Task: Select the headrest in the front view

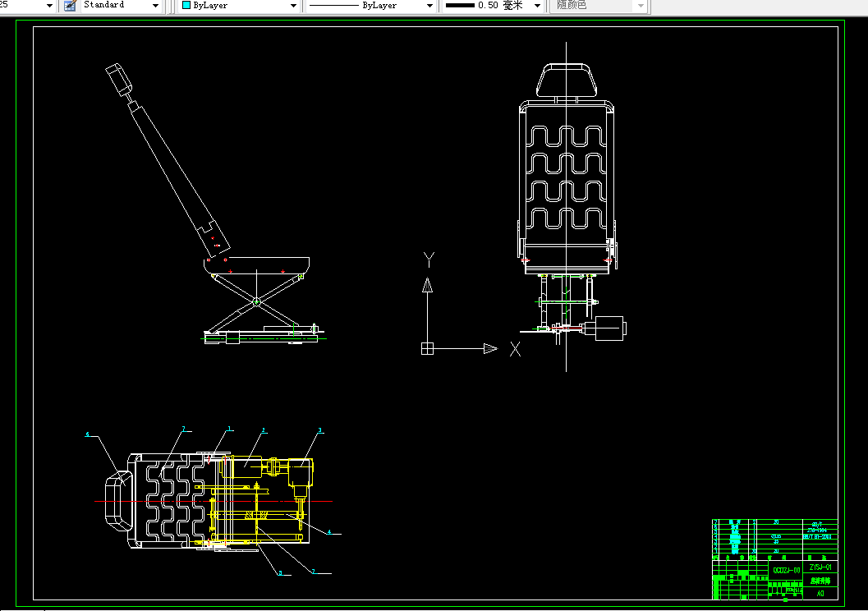Action: pyautogui.click(x=567, y=80)
